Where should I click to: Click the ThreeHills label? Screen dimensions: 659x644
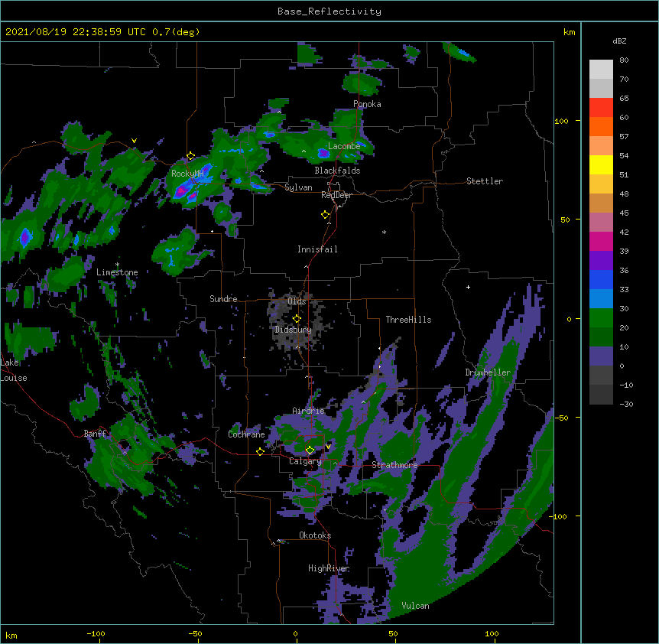point(408,320)
